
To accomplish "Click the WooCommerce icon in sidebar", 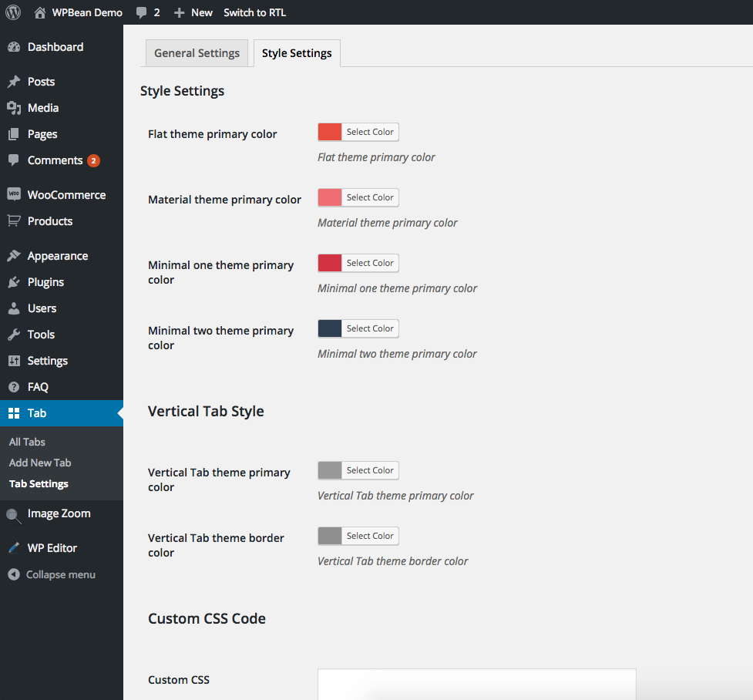I will (x=14, y=194).
